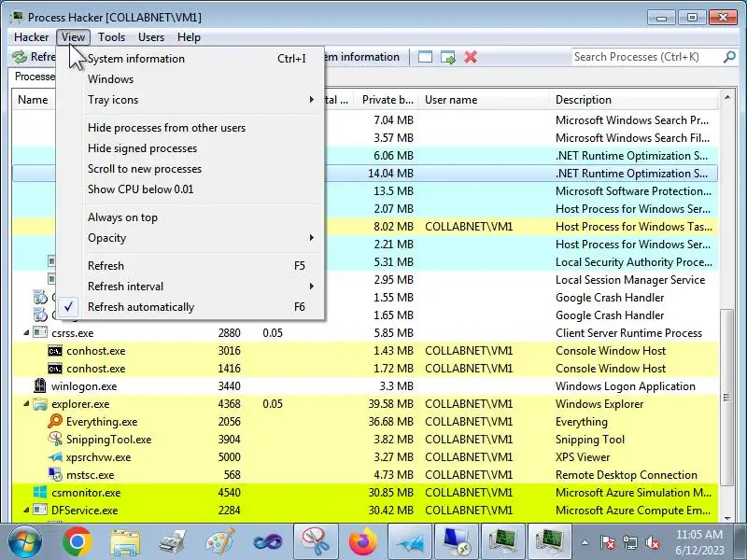Viewport: 747px width, 560px height.
Task: Select the winlogon.exe process row
Action: point(365,386)
